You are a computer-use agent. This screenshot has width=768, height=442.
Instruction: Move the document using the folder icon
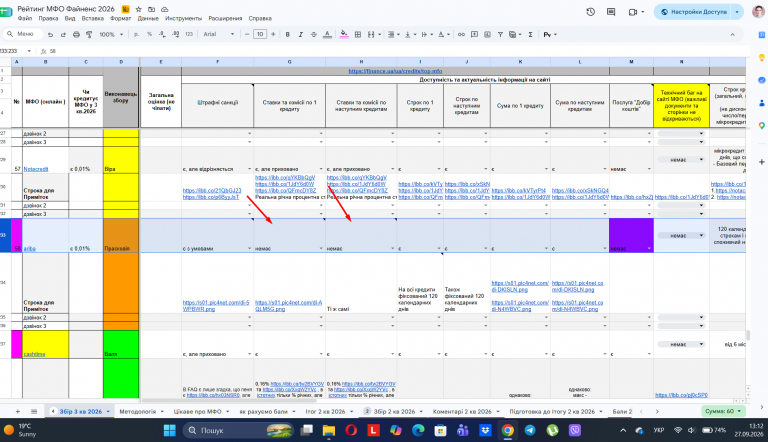(x=151, y=9)
